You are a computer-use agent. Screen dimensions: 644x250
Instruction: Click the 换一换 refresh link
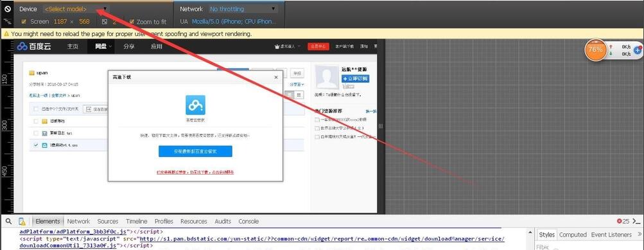371,111
